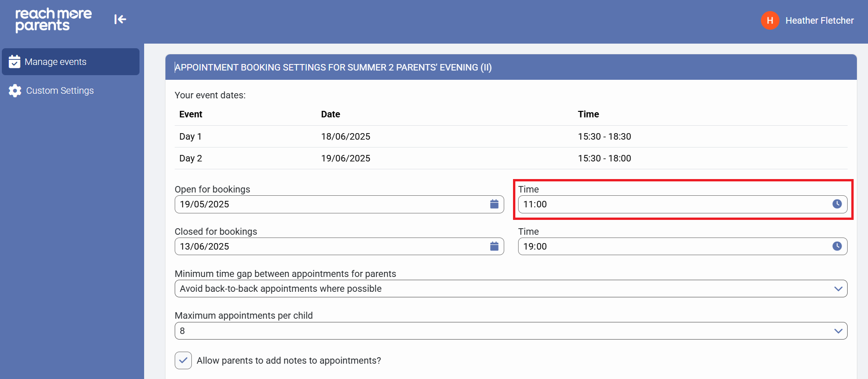
Task: Open the maximum appointments per child dropdown
Action: click(837, 331)
